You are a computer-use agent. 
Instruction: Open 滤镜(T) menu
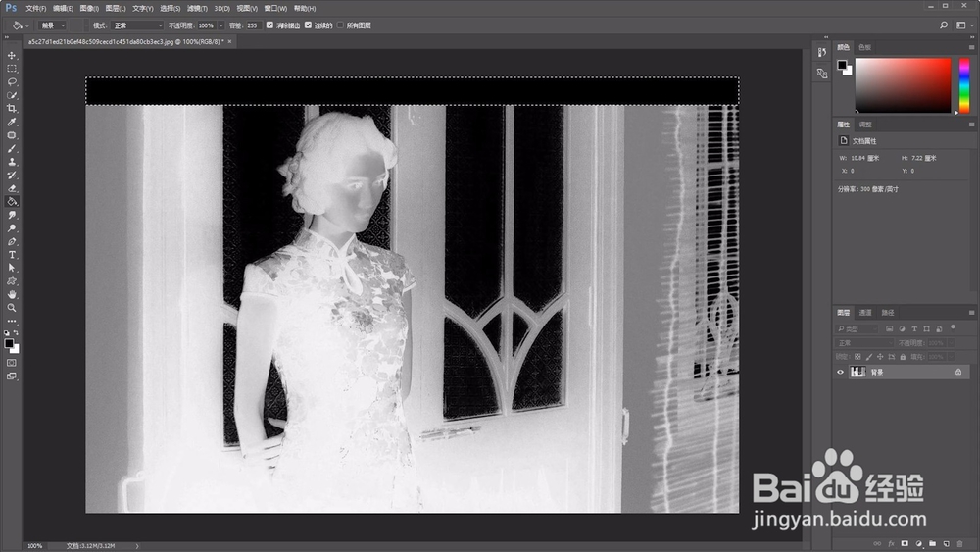(197, 8)
